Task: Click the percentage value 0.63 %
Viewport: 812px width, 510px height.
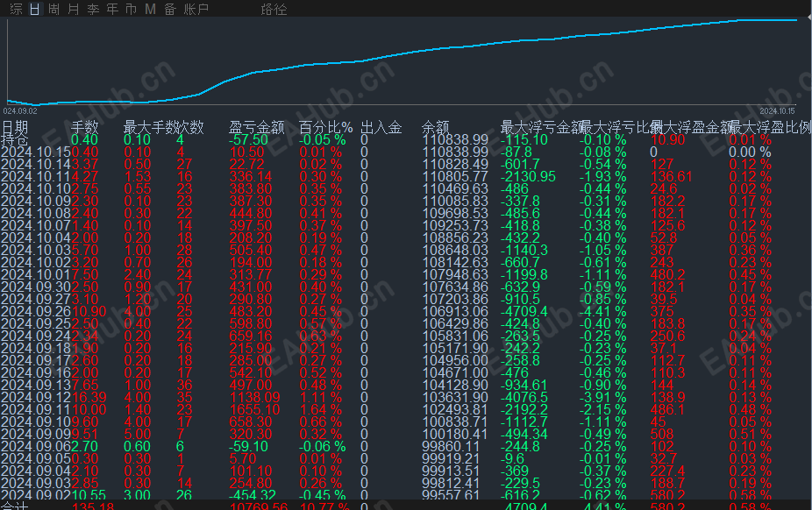Action: 321,336
